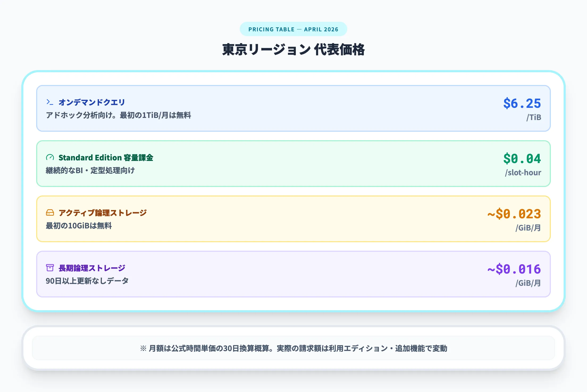Click the /TiB unit label

point(534,117)
